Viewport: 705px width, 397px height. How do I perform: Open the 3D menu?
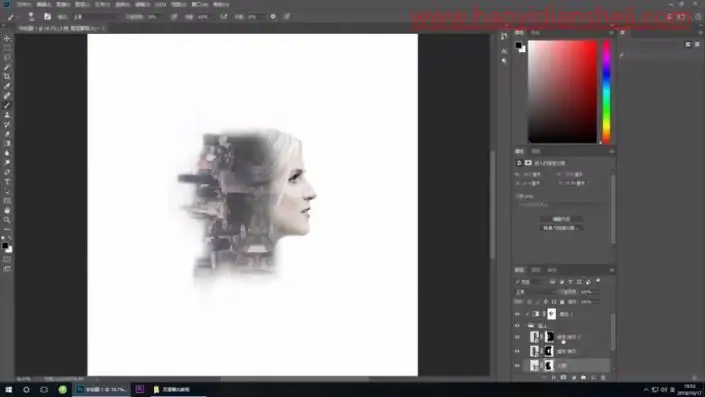160,4
